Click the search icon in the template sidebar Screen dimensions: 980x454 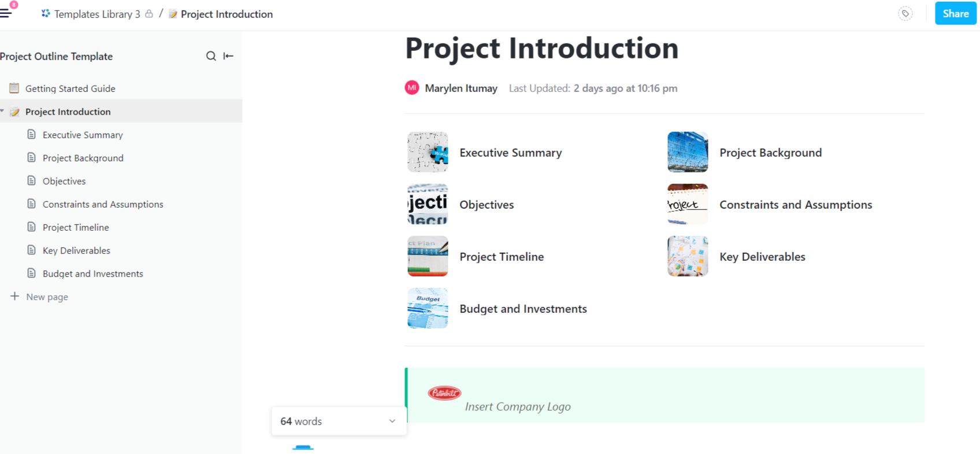pyautogui.click(x=211, y=56)
